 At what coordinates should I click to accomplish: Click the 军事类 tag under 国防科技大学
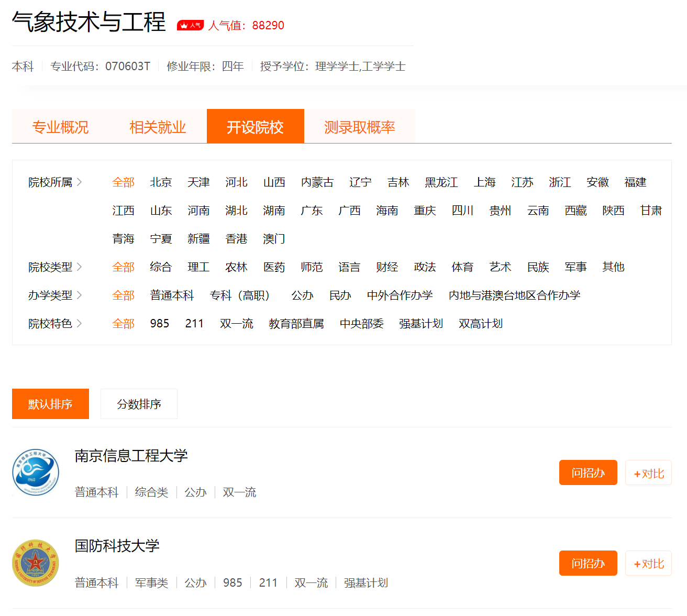[x=152, y=583]
